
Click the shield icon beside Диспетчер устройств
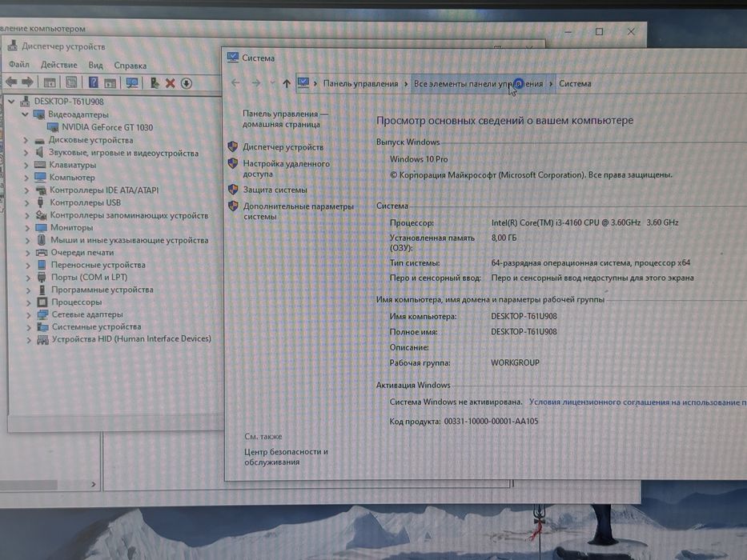(233, 146)
